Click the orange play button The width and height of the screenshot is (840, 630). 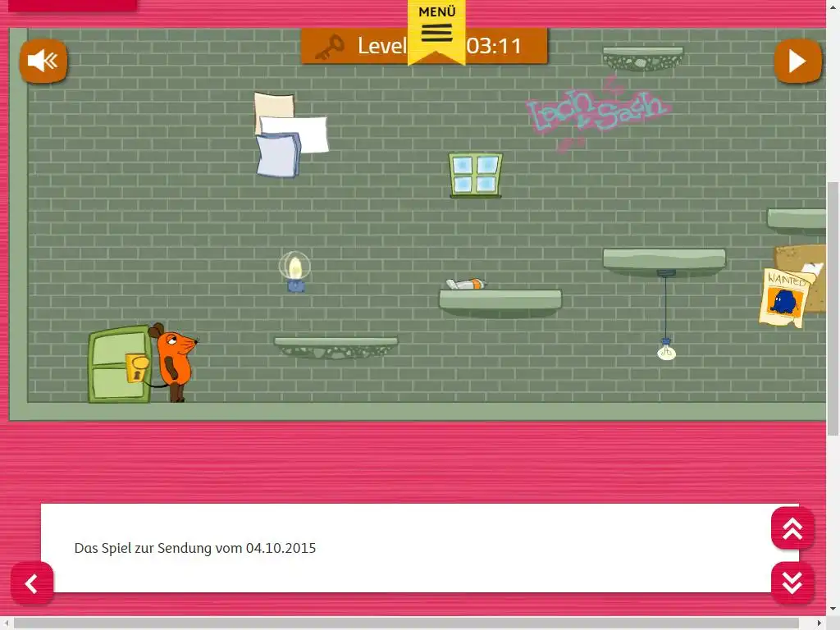797,61
